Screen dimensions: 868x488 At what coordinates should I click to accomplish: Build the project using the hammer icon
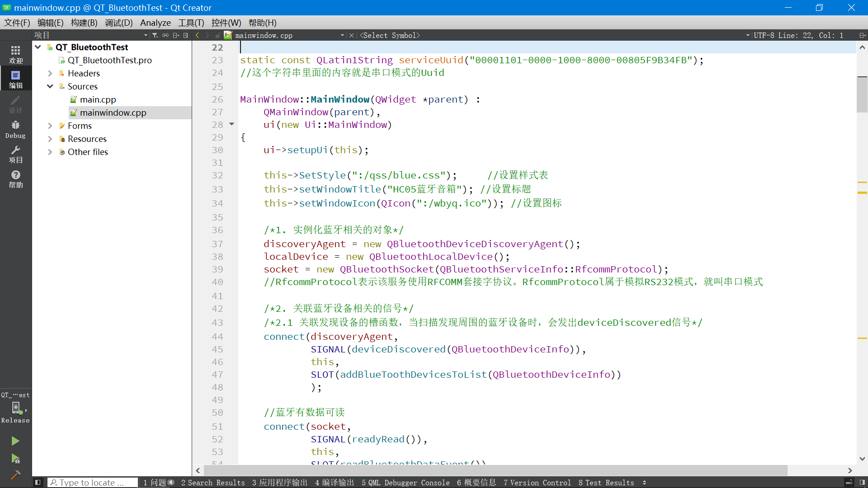point(15,475)
